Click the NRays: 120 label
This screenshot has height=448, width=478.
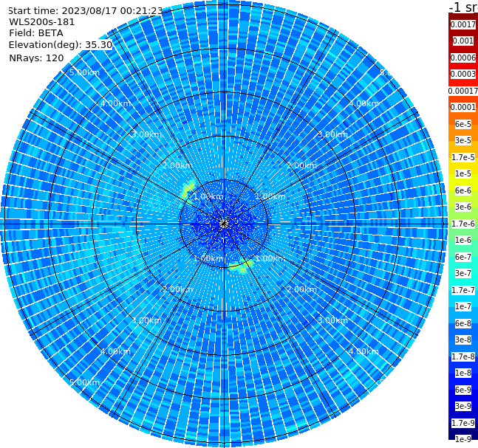[x=36, y=58]
